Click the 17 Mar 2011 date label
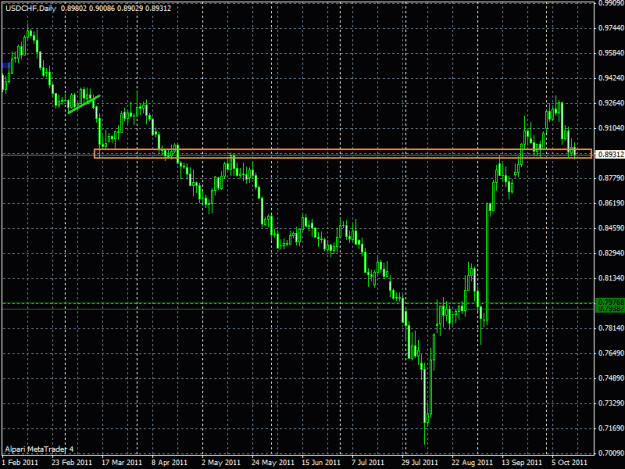The width and height of the screenshot is (625, 469). point(122,462)
